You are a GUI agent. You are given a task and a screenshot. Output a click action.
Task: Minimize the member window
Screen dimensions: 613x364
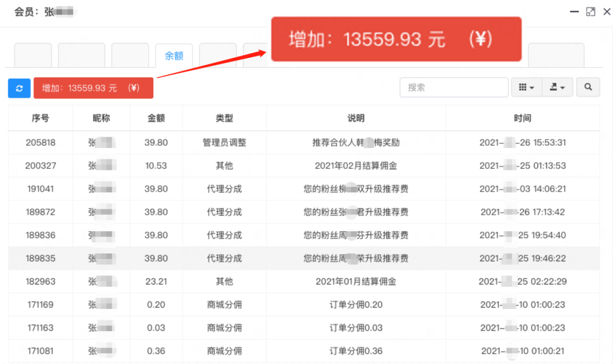pyautogui.click(x=575, y=11)
